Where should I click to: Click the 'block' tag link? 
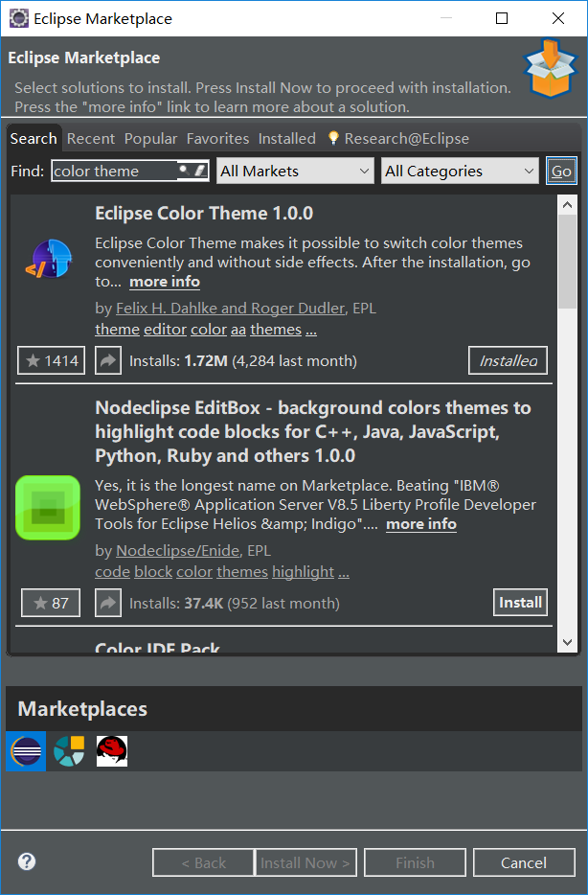pos(153,572)
